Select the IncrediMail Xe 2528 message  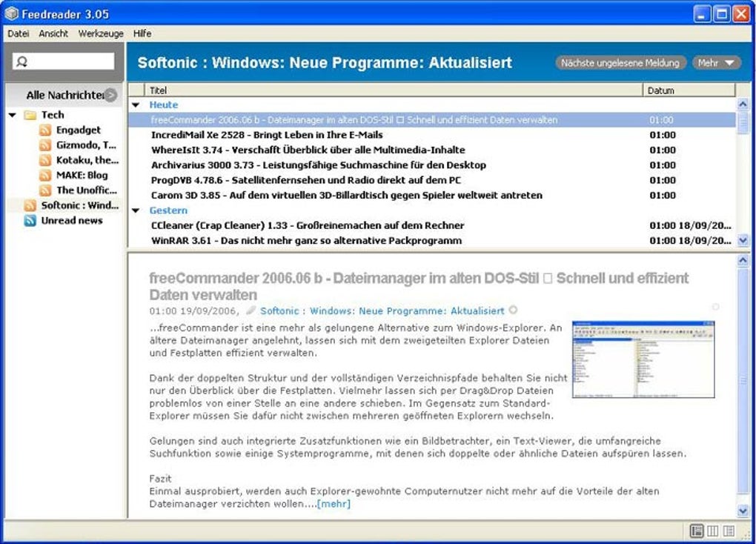(432, 135)
